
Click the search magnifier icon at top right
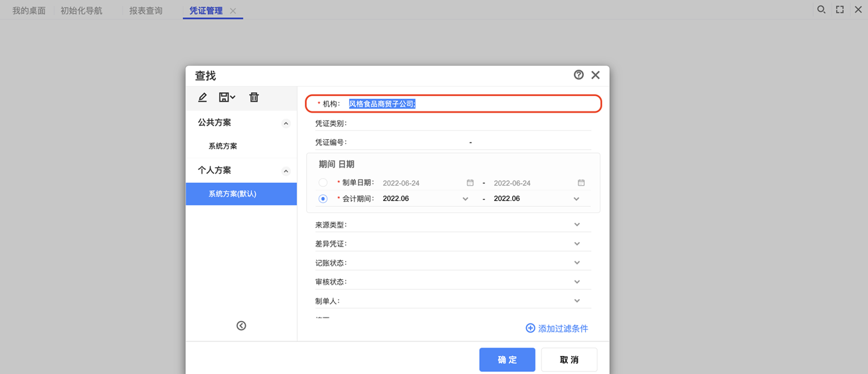click(821, 10)
